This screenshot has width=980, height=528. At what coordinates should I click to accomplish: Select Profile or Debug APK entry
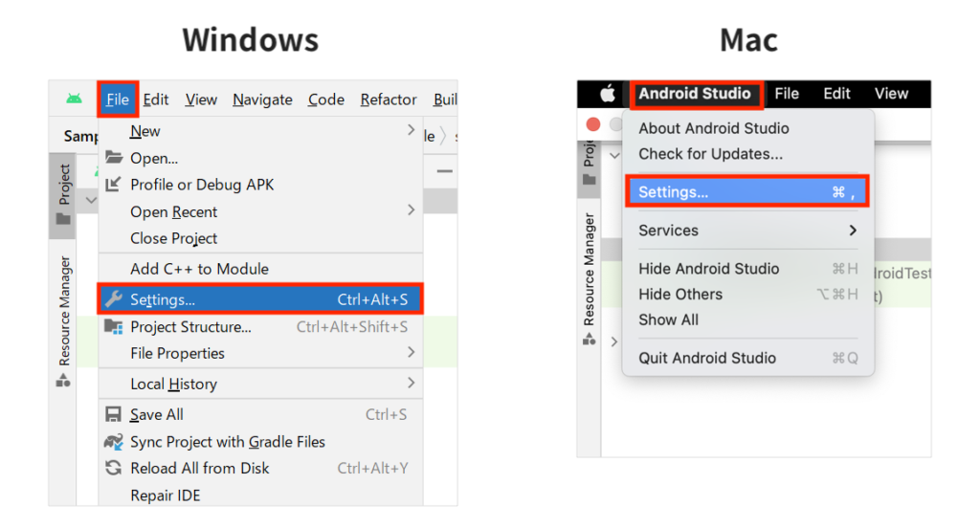click(x=260, y=185)
